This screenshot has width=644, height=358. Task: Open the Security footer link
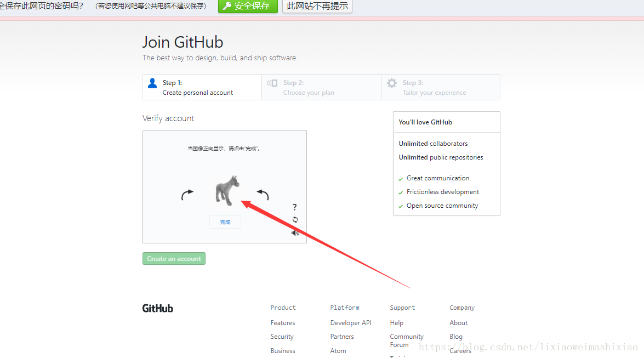pos(282,337)
